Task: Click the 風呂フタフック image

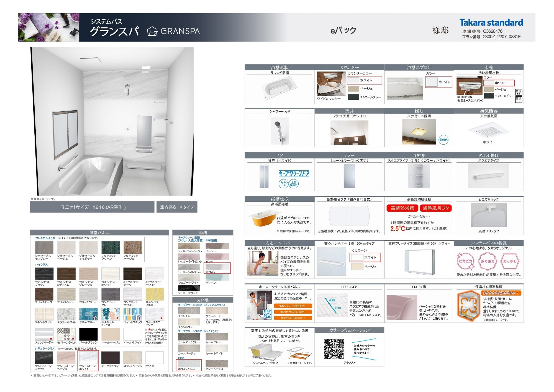Action: (x=489, y=215)
